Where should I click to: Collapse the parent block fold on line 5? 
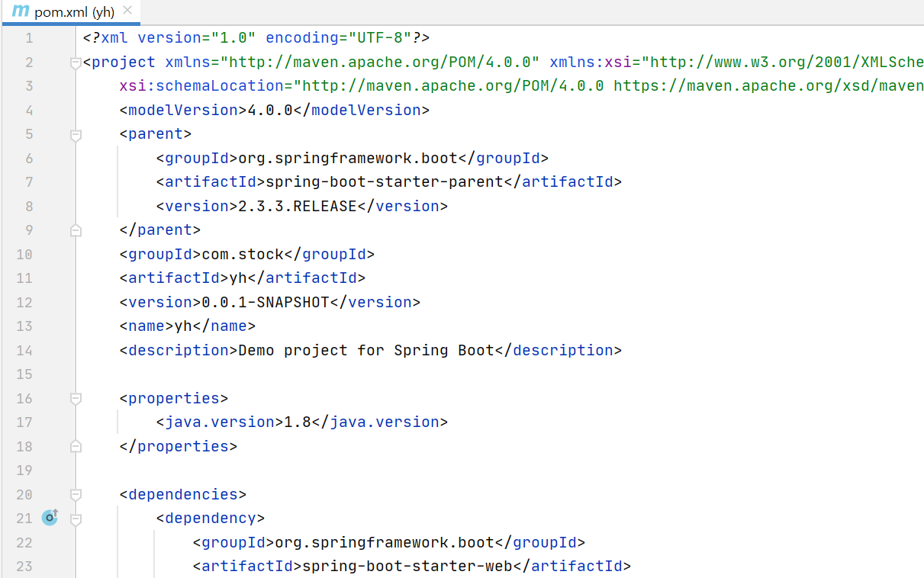[76, 135]
